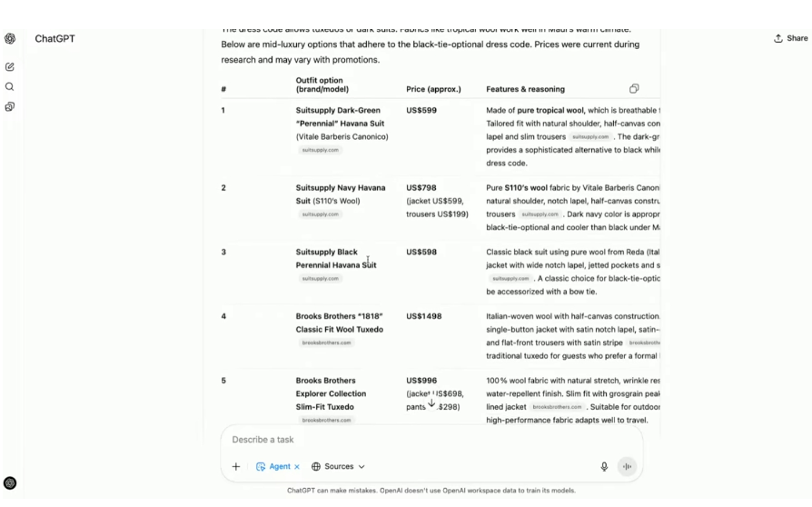Open search chats magnifier icon
The height and width of the screenshot is (507, 812).
(x=10, y=86)
